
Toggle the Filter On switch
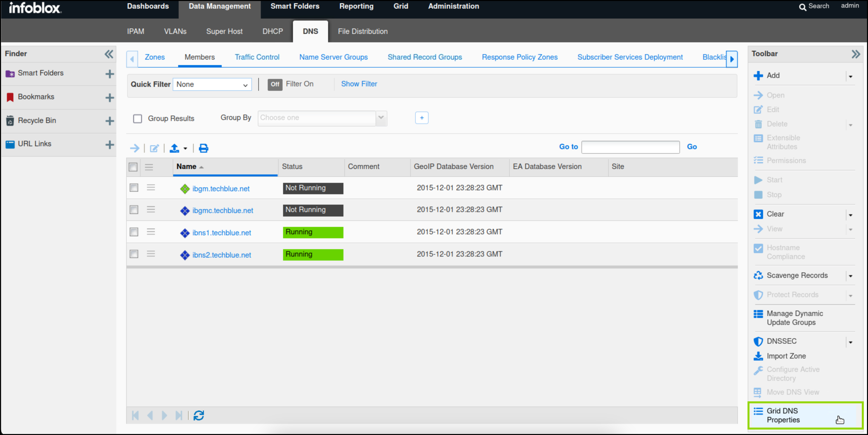275,84
